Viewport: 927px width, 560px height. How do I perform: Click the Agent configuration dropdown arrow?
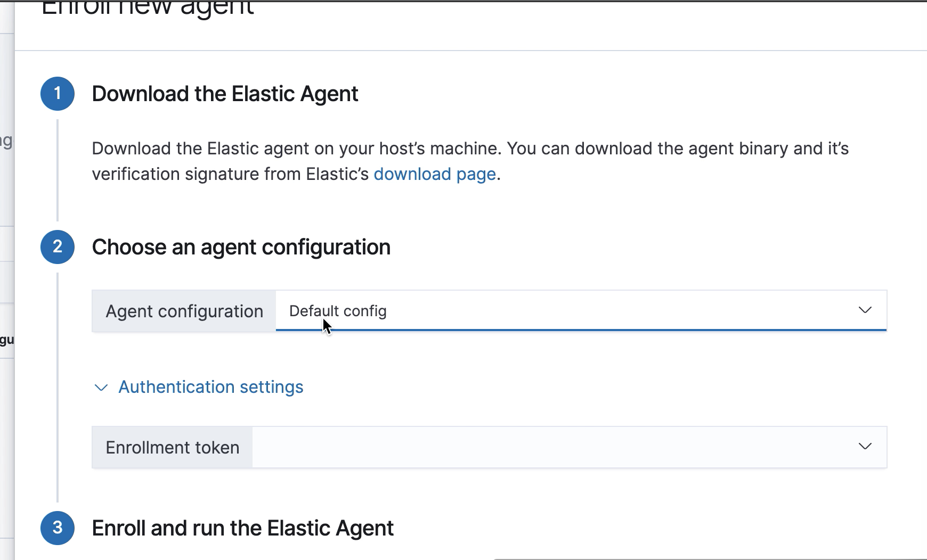[x=865, y=310]
